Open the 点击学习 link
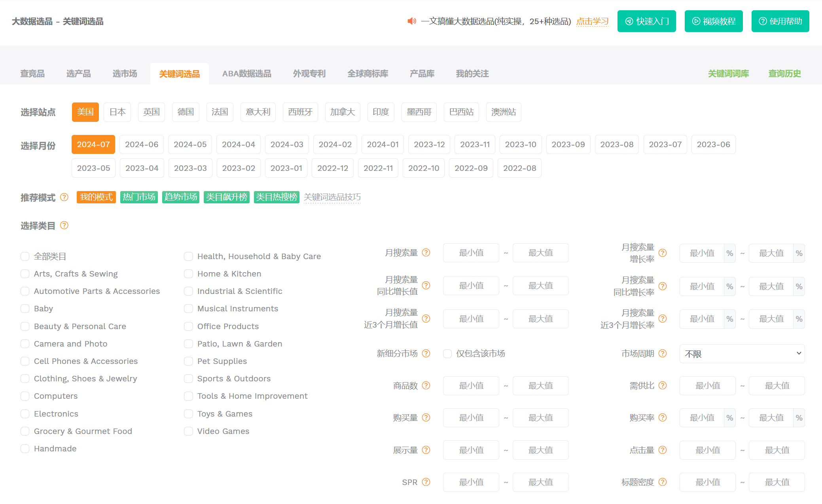Image resolution: width=822 pixels, height=504 pixels. click(592, 21)
